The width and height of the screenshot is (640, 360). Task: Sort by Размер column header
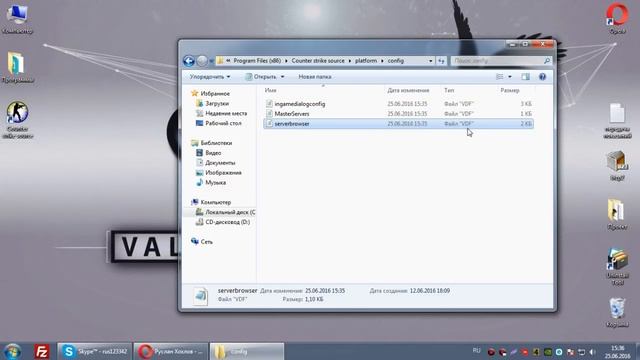tap(510, 90)
